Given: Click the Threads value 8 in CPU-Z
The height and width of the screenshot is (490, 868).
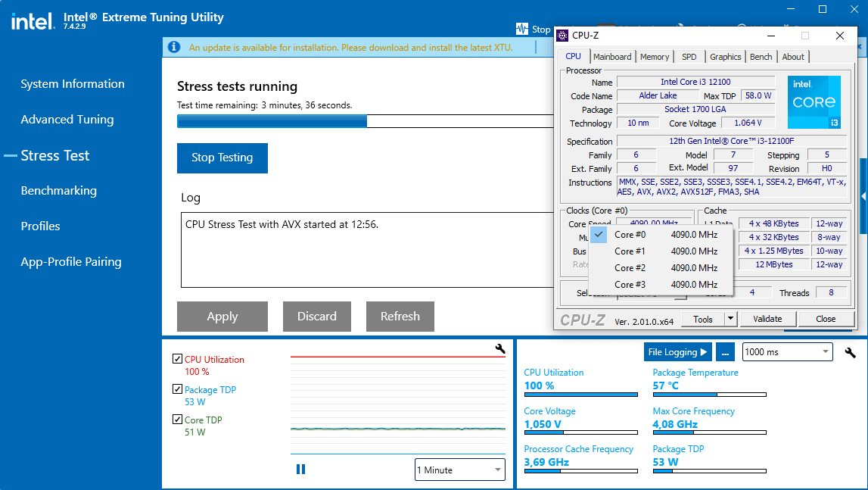Looking at the screenshot, I should (x=831, y=292).
